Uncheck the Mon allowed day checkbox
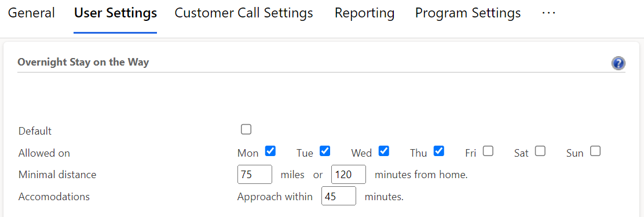Viewport: 644px width, 217px height. point(270,151)
